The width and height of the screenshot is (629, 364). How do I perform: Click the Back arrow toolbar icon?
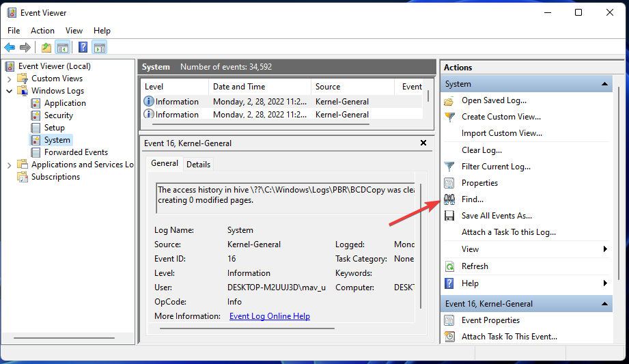click(x=10, y=47)
